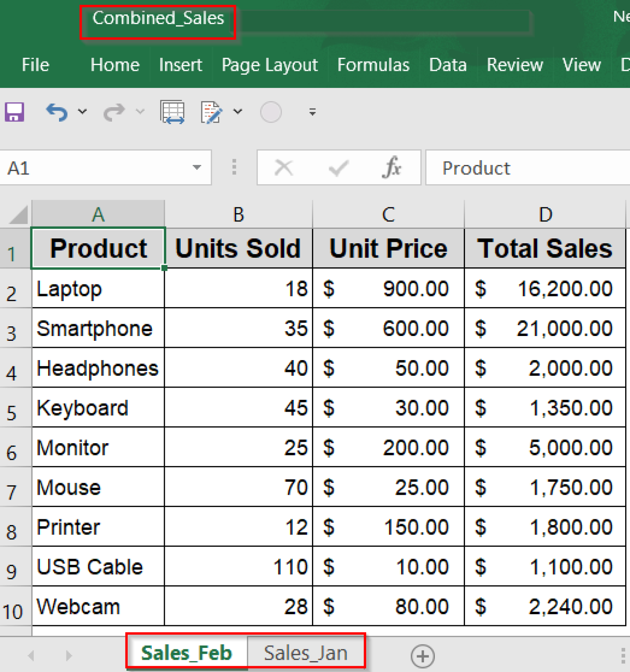This screenshot has width=630, height=672.
Task: Click the AutoFit Column Width toolbar icon
Action: [x=172, y=112]
